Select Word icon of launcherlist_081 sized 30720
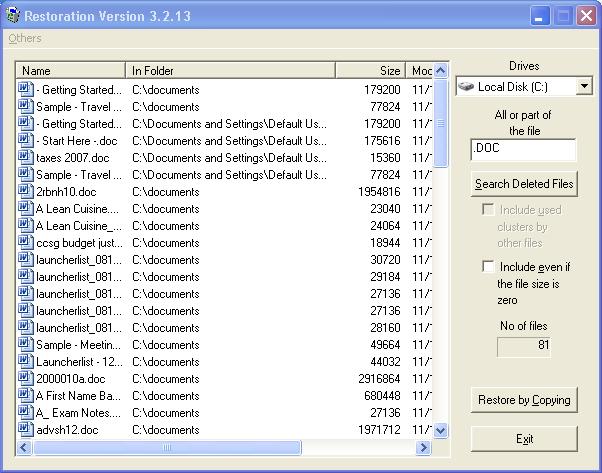 pos(26,260)
